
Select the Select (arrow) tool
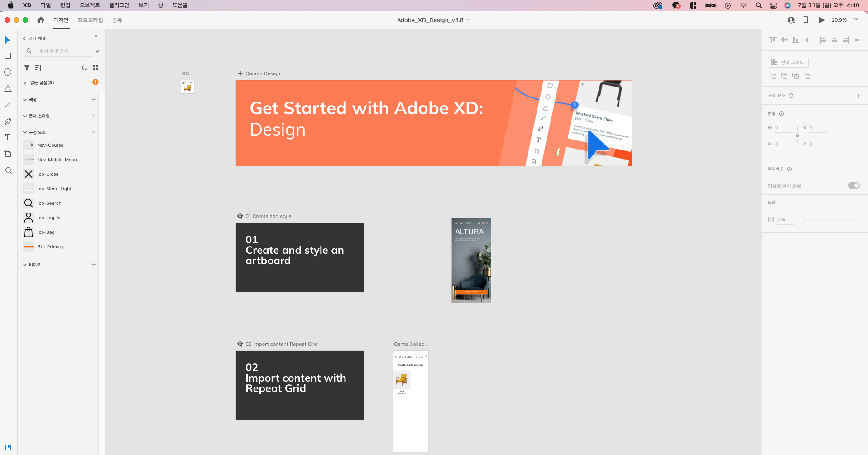click(x=8, y=40)
